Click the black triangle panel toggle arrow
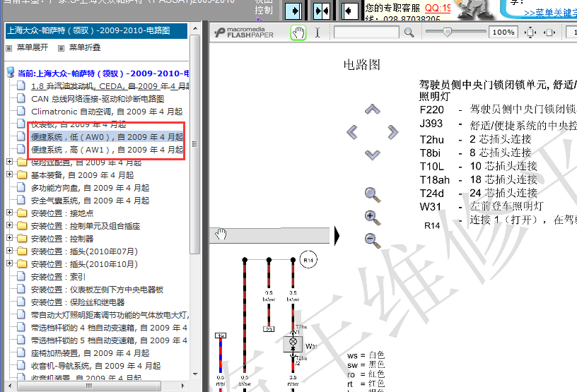Screen dimensions: 577x392 (337, 235)
